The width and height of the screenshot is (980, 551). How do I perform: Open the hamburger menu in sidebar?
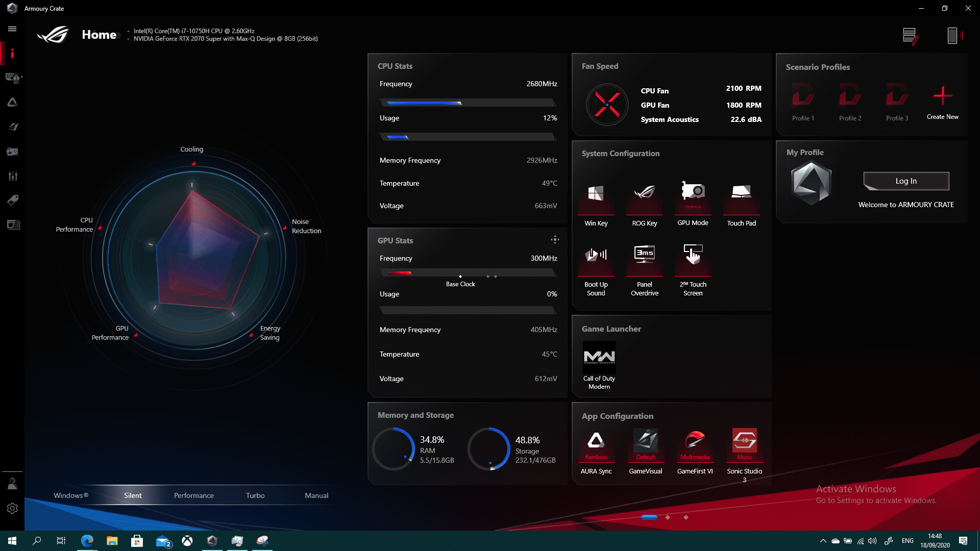[12, 29]
